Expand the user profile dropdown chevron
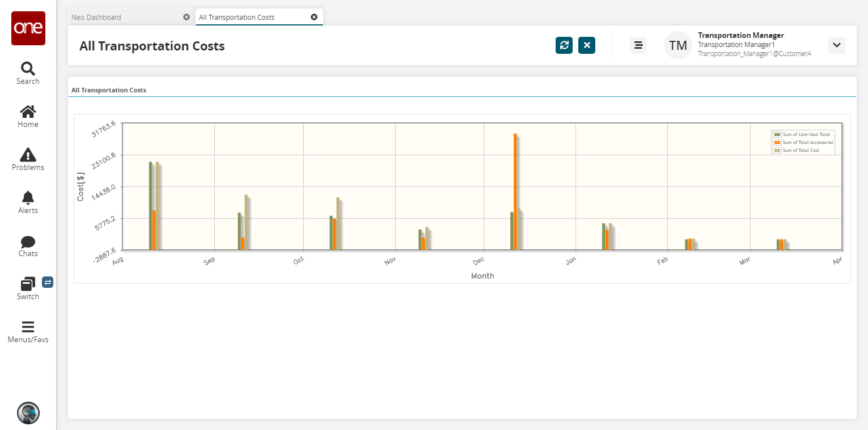Image resolution: width=868 pixels, height=430 pixels. click(837, 45)
